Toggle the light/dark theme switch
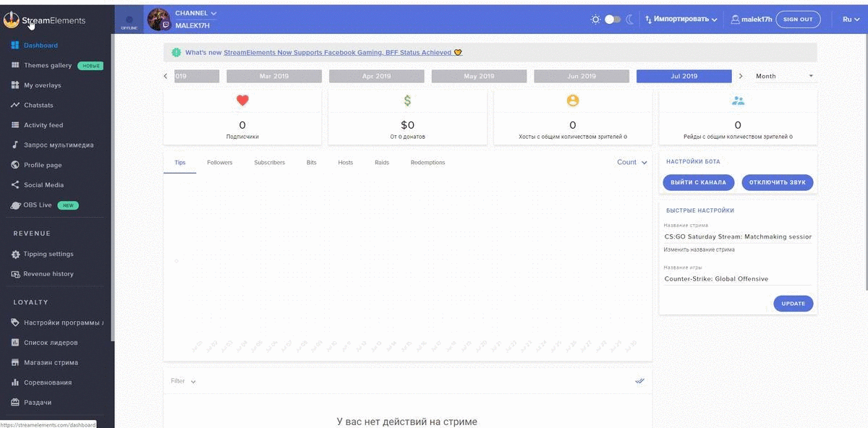Image resolution: width=868 pixels, height=428 pixels. pos(613,20)
